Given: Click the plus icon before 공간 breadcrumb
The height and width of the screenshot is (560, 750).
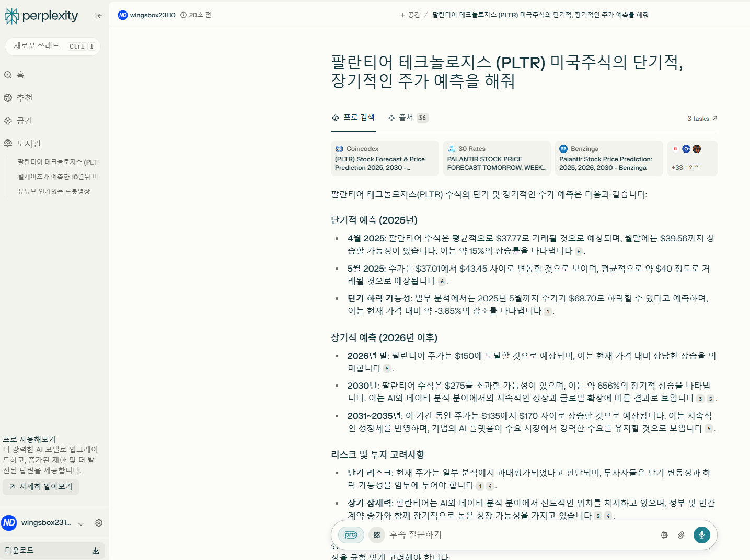Looking at the screenshot, I should coord(403,15).
